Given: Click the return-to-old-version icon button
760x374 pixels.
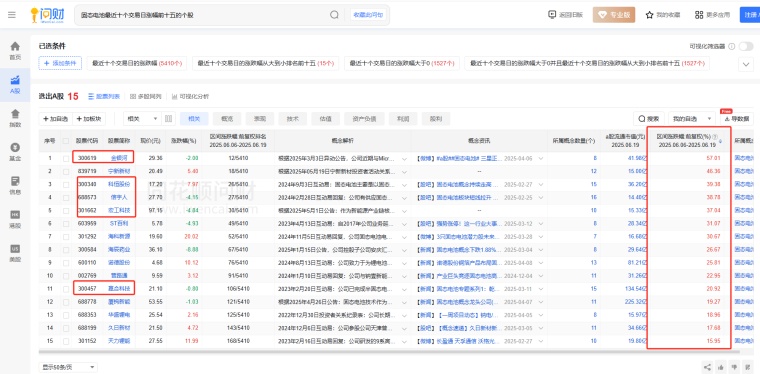Looking at the screenshot, I should pos(552,15).
